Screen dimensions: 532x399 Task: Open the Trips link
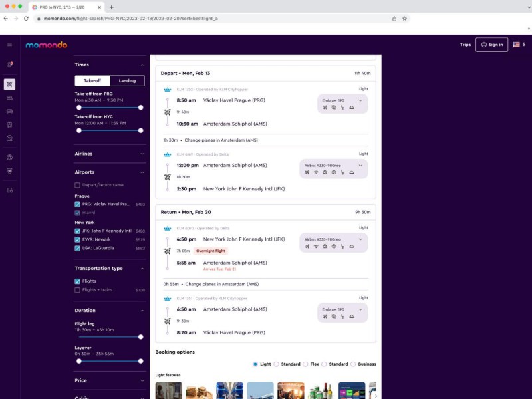coord(465,45)
